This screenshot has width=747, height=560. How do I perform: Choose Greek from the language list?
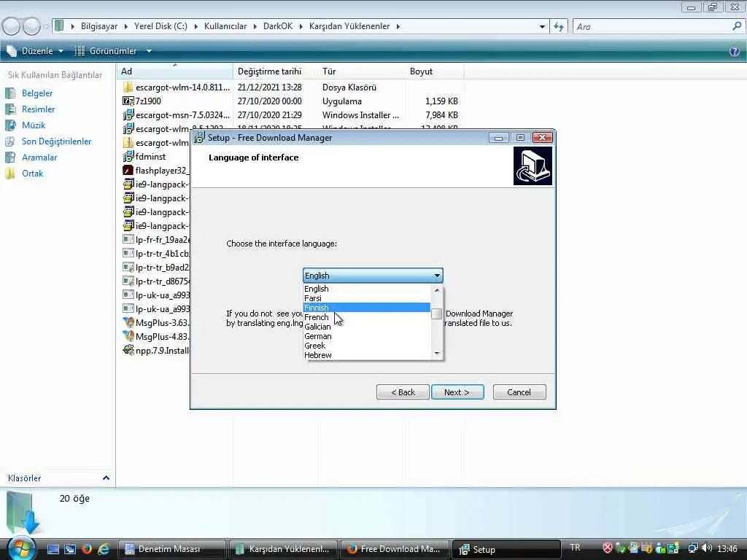366,346
